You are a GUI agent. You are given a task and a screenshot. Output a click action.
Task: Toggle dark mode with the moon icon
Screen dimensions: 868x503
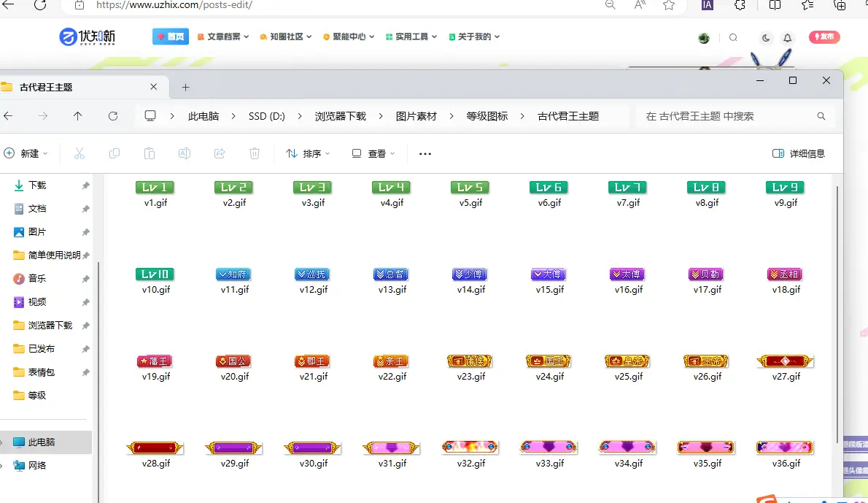(x=765, y=37)
